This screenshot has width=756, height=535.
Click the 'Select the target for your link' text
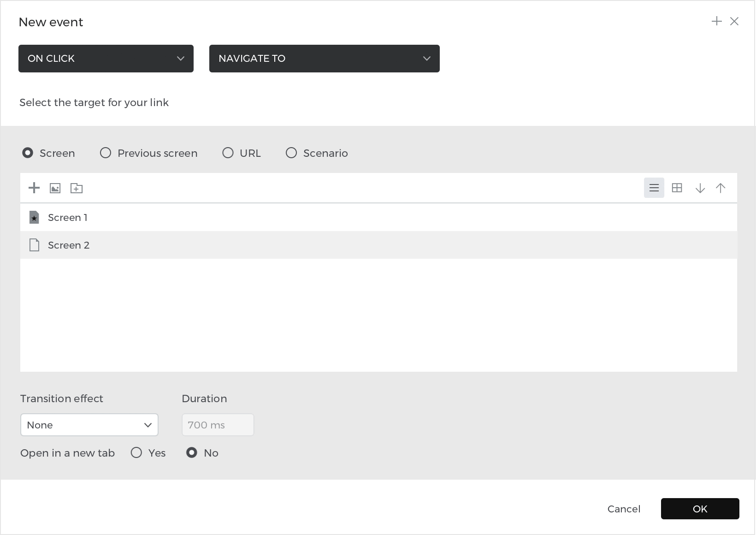pos(94,102)
